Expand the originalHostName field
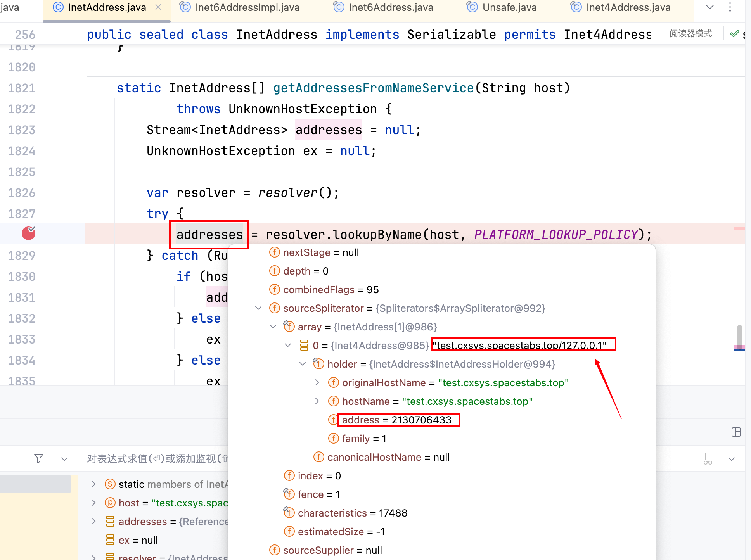The height and width of the screenshot is (560, 751). [x=317, y=382]
